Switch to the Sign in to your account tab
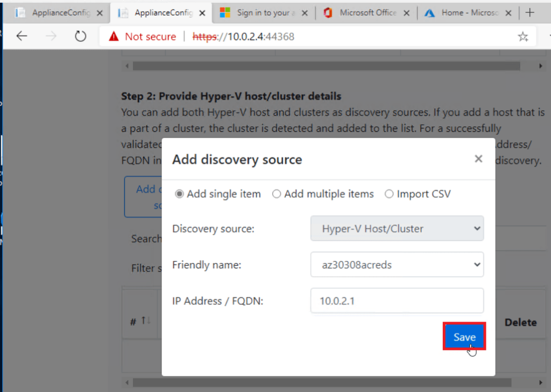 tap(263, 12)
